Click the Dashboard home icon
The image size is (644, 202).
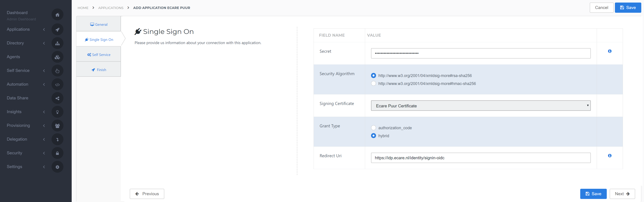click(x=57, y=15)
